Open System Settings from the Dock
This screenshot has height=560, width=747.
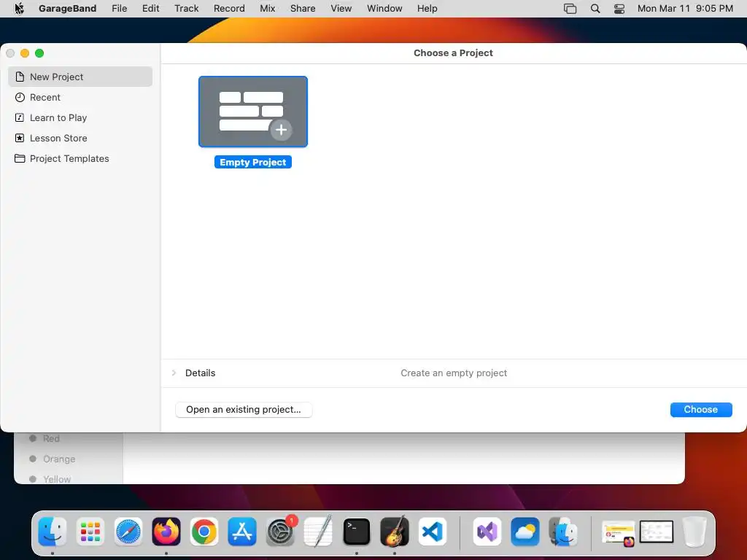[x=280, y=532]
